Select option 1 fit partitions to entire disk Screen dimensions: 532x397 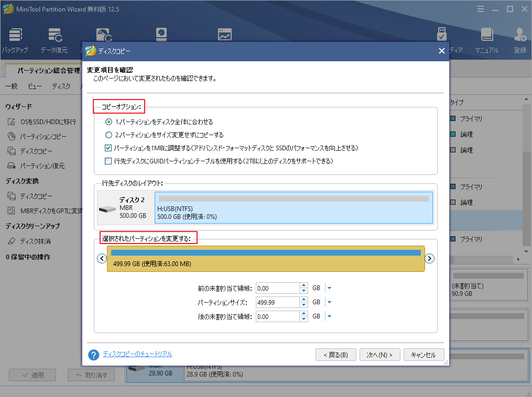tap(108, 122)
